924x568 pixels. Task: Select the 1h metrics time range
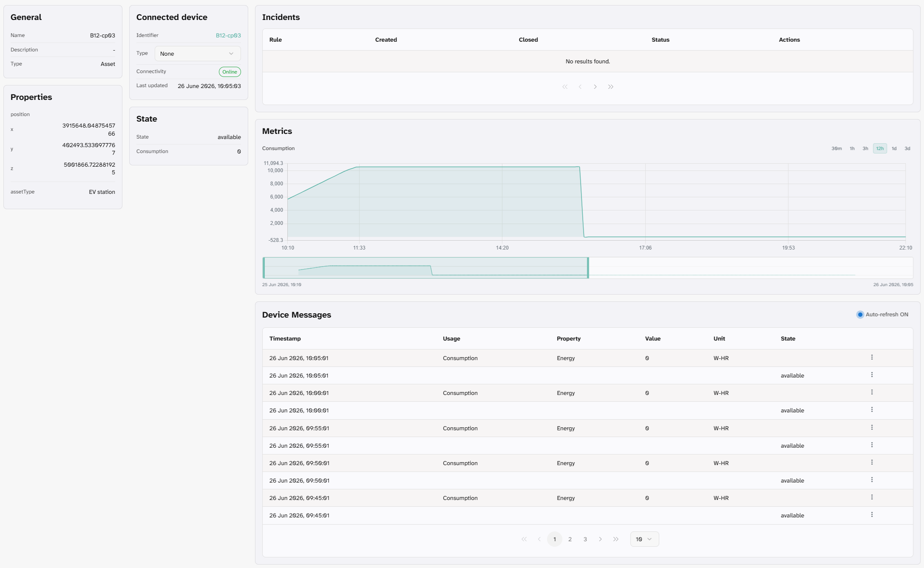852,148
